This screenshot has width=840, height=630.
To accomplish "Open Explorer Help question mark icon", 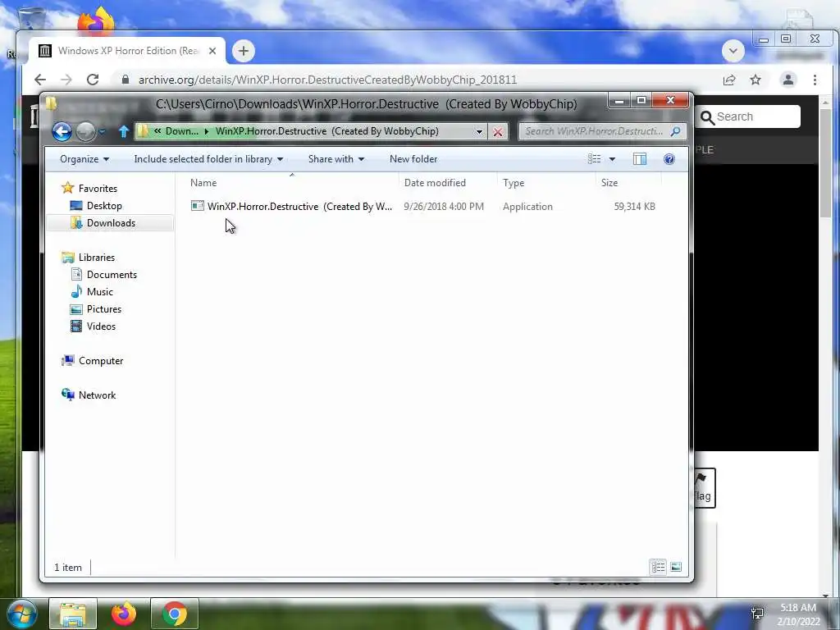I will [669, 159].
